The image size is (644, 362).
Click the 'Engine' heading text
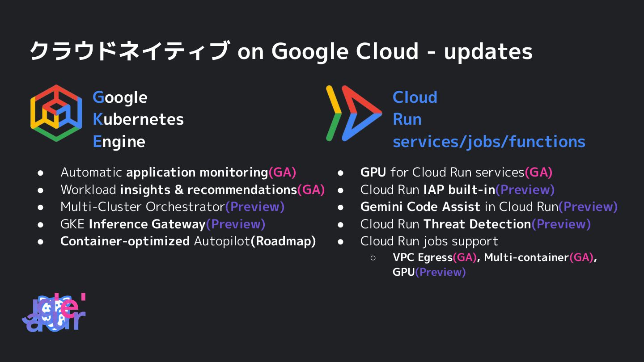[119, 142]
